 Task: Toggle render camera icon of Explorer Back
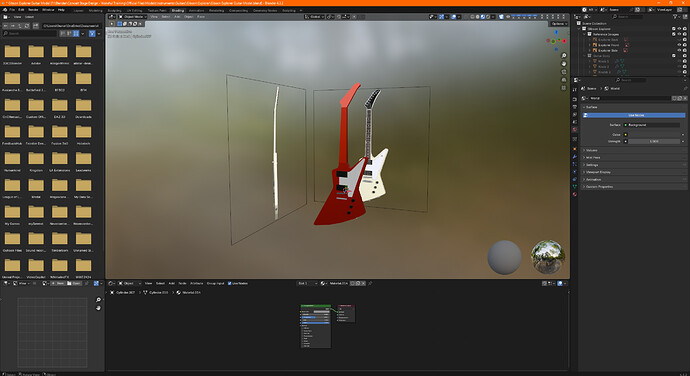click(x=685, y=40)
